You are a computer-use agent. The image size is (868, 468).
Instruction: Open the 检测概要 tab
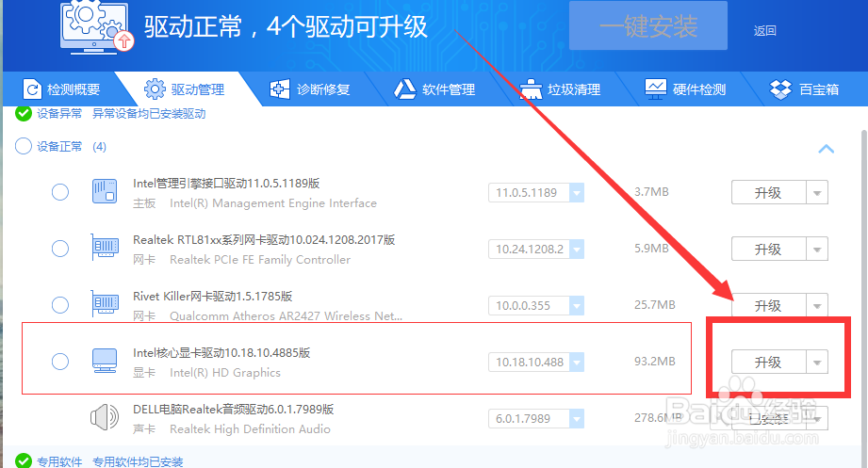coord(62,89)
